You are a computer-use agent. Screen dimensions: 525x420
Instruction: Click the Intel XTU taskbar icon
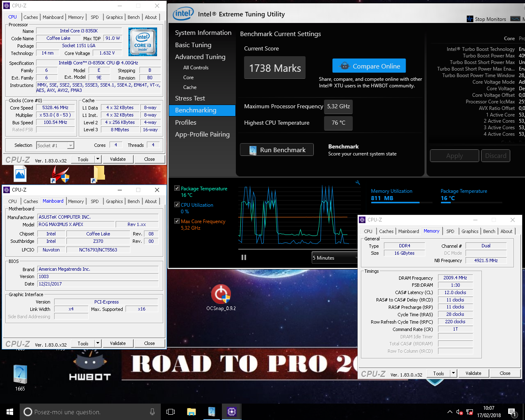(x=212, y=412)
